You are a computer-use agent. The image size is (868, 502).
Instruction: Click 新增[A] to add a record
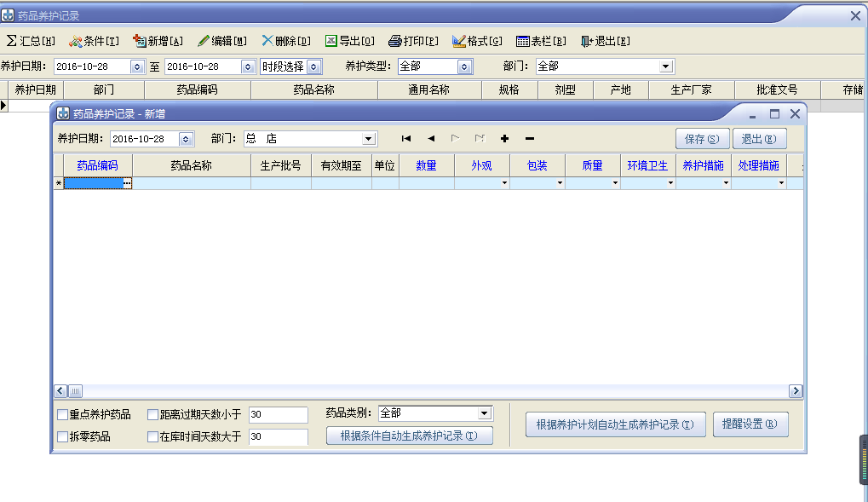coord(158,41)
